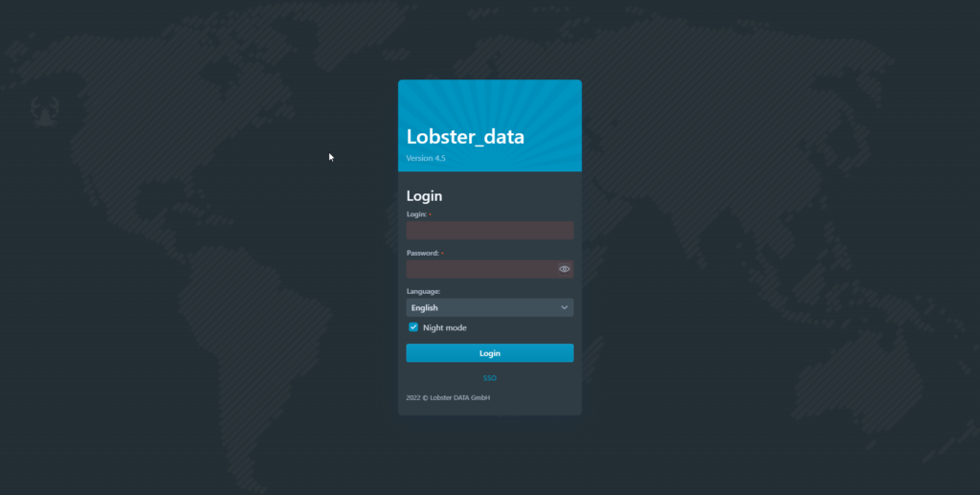The image size is (980, 495).
Task: Click the Version 4.5 text
Action: 426,158
